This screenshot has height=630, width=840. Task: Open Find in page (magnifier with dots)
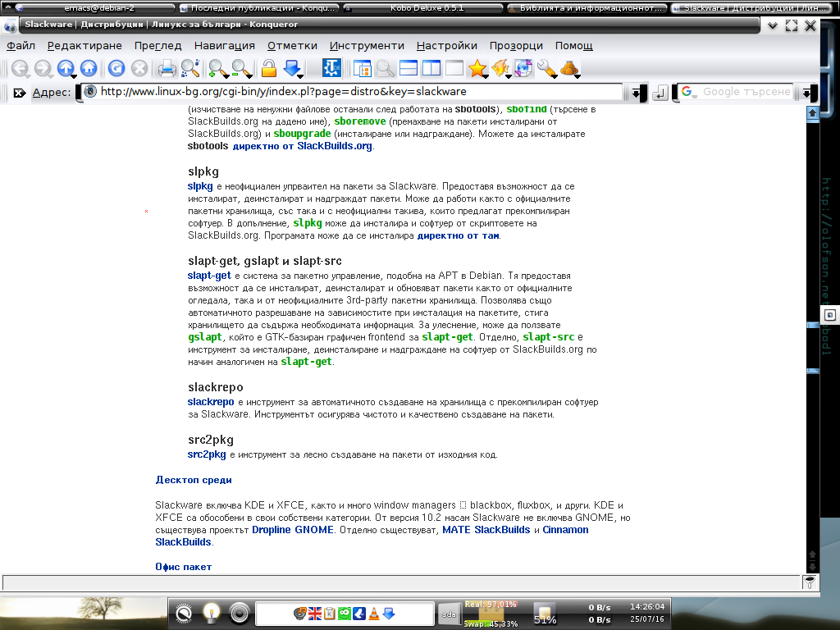pos(190,69)
